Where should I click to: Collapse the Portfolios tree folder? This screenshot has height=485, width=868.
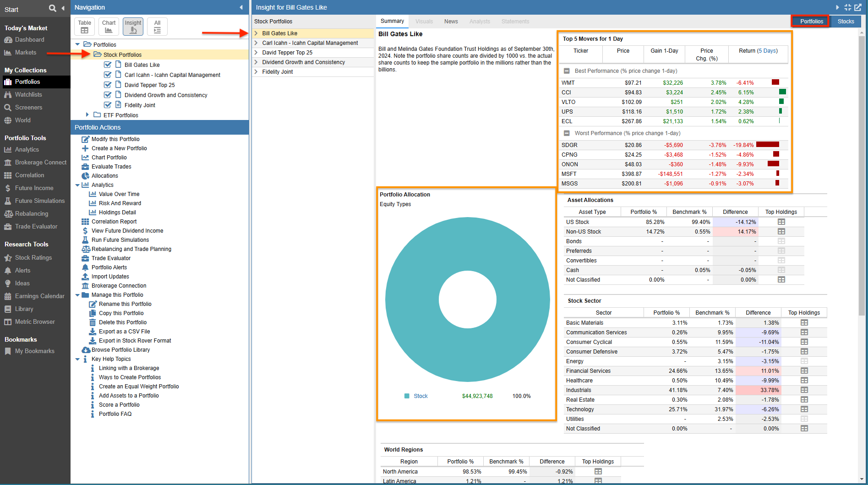[77, 44]
